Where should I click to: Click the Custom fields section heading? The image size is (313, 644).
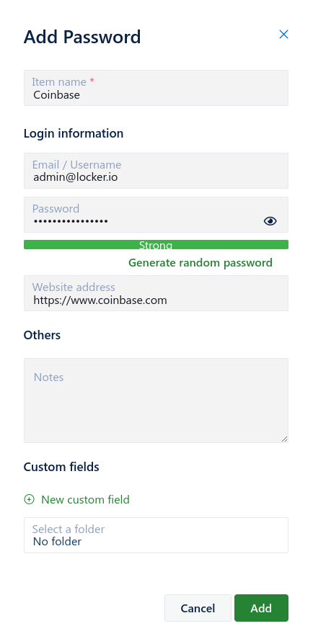61,467
